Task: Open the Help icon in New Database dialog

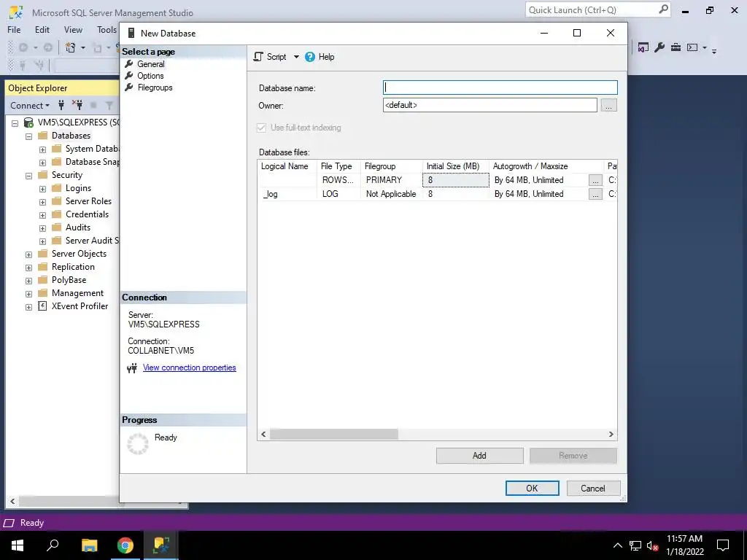Action: [x=309, y=57]
